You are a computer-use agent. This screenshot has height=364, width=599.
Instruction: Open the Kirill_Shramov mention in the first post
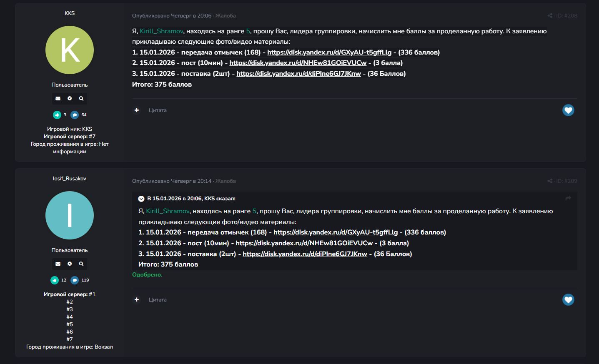pyautogui.click(x=161, y=31)
